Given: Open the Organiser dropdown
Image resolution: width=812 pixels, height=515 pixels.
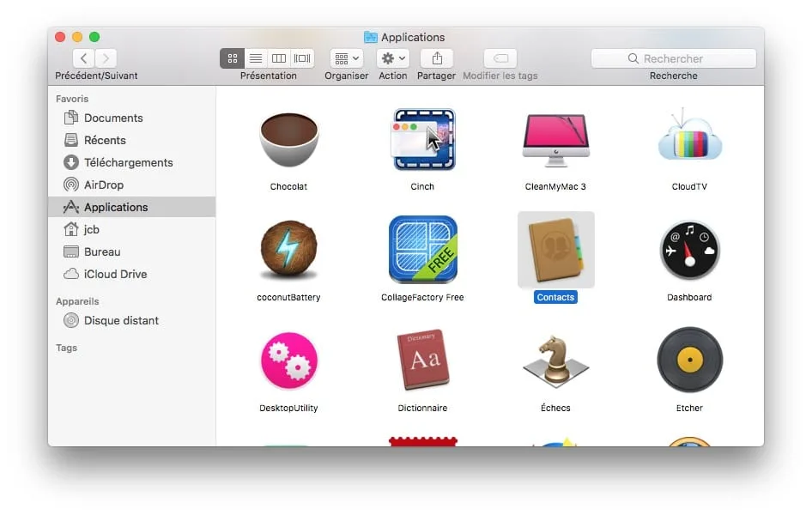Looking at the screenshot, I should point(346,58).
